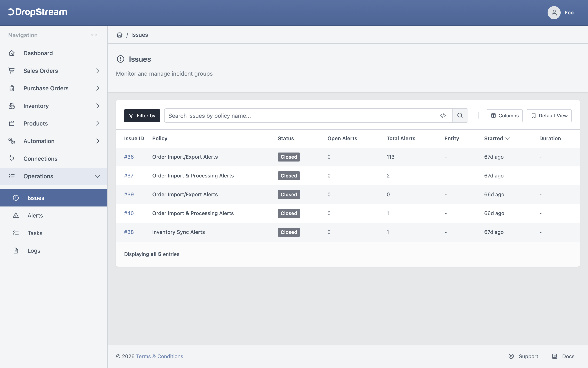Viewport: 588px width, 368px height.
Task: Open the Dashboard menu item
Action: tap(54, 53)
